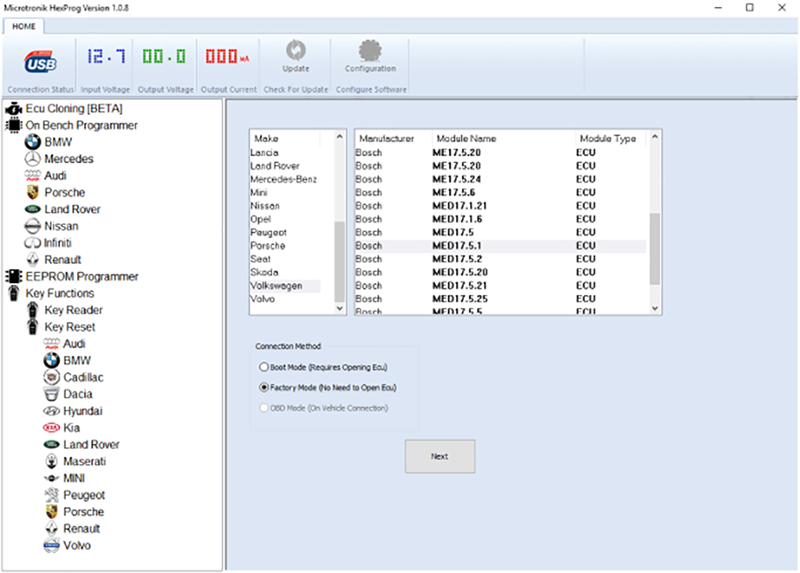Select the MED17.5.1 module row
800x573 pixels.
[501, 245]
